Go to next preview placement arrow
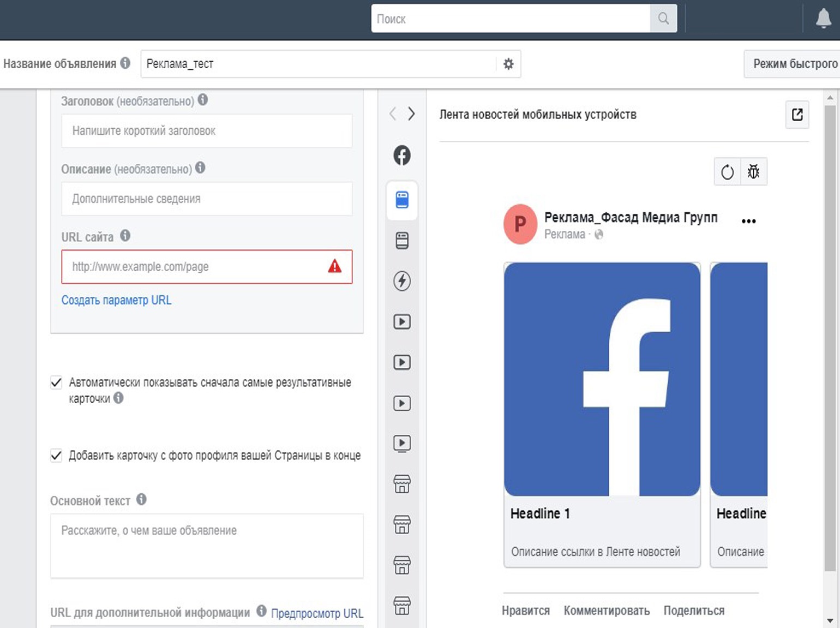840x628 pixels. [x=411, y=114]
